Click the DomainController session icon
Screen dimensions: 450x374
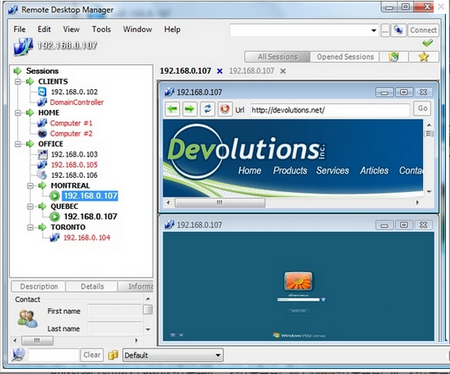[42, 102]
